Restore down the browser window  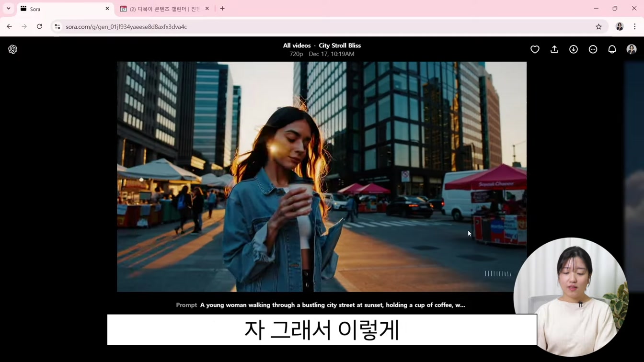[x=615, y=8]
